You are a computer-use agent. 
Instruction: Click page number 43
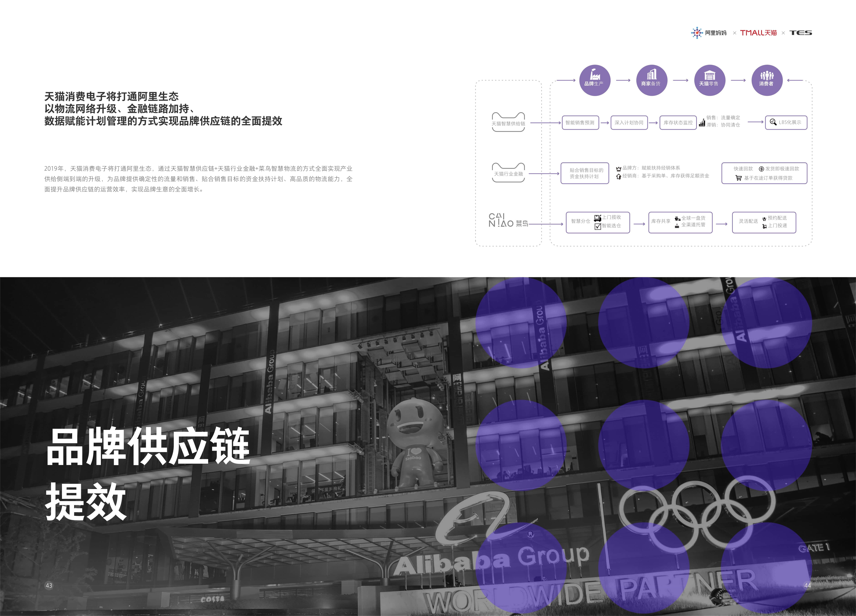[x=49, y=585]
